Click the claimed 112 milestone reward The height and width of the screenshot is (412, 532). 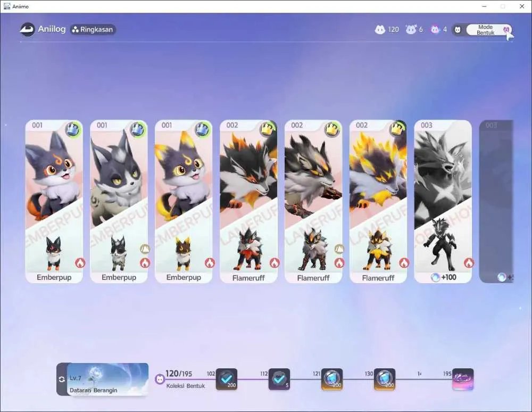279,379
